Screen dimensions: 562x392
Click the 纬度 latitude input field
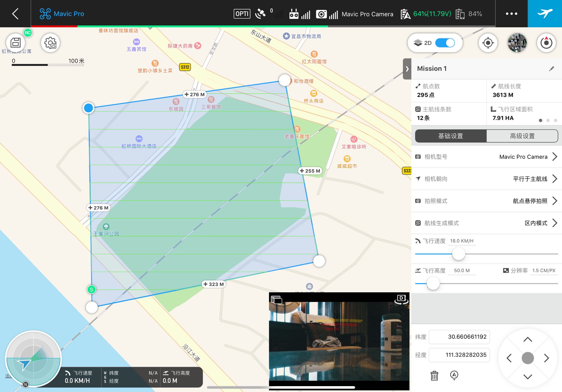[x=459, y=337]
